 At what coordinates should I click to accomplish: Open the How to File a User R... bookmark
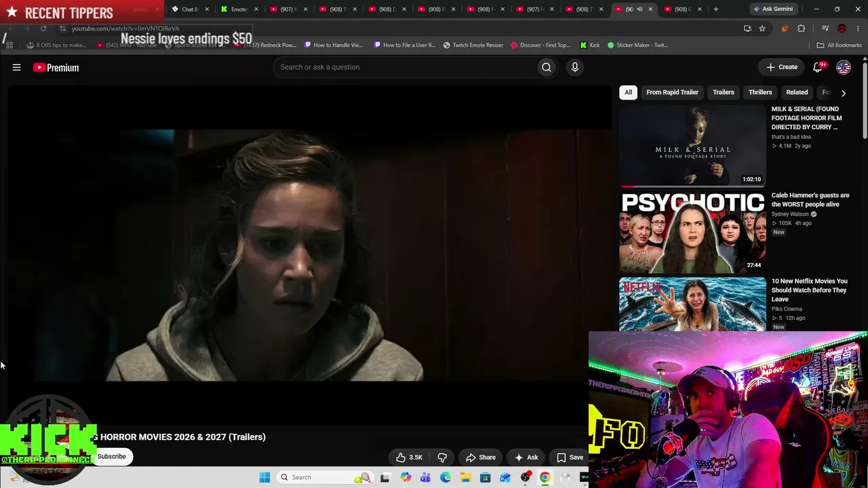[x=403, y=45]
